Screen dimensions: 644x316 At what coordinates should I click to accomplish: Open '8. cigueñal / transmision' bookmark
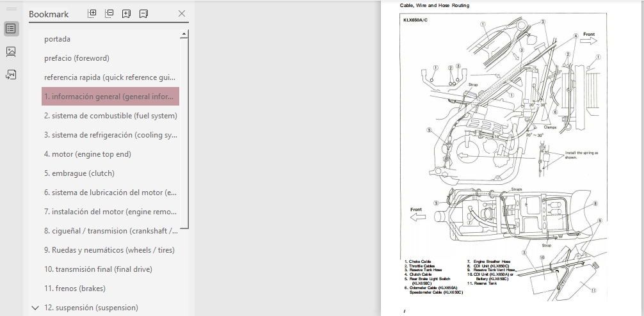pyautogui.click(x=111, y=231)
